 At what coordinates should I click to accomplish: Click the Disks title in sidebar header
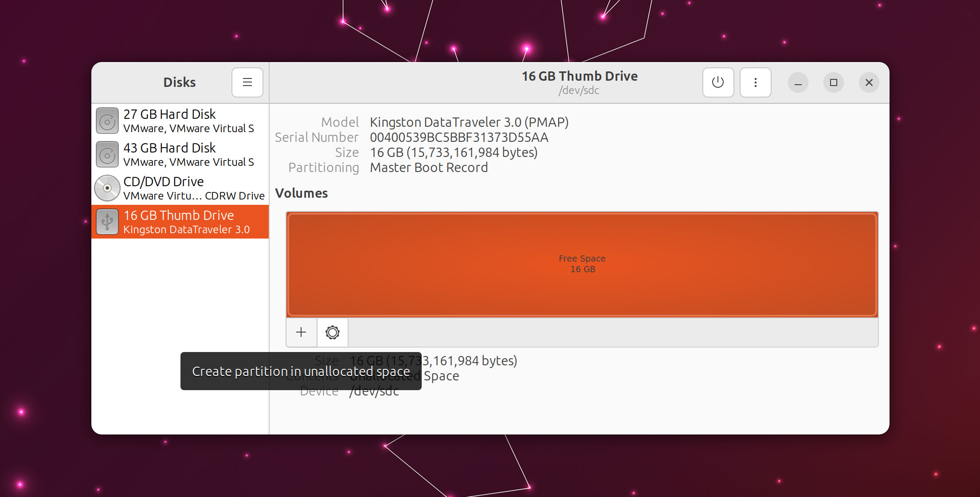pos(180,82)
